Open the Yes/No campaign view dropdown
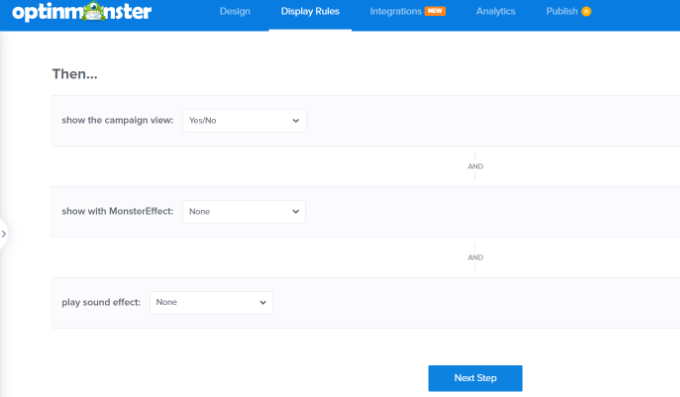The height and width of the screenshot is (397, 680). pos(244,121)
